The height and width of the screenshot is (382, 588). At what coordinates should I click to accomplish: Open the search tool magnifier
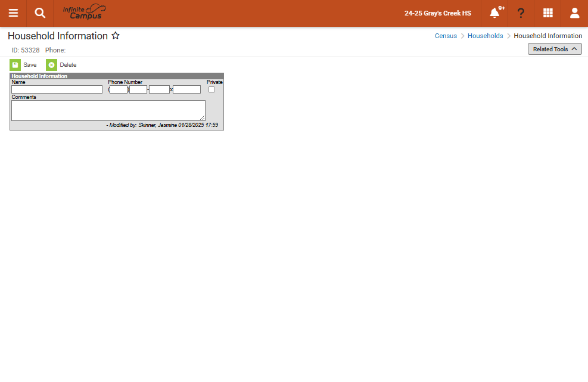coord(40,13)
